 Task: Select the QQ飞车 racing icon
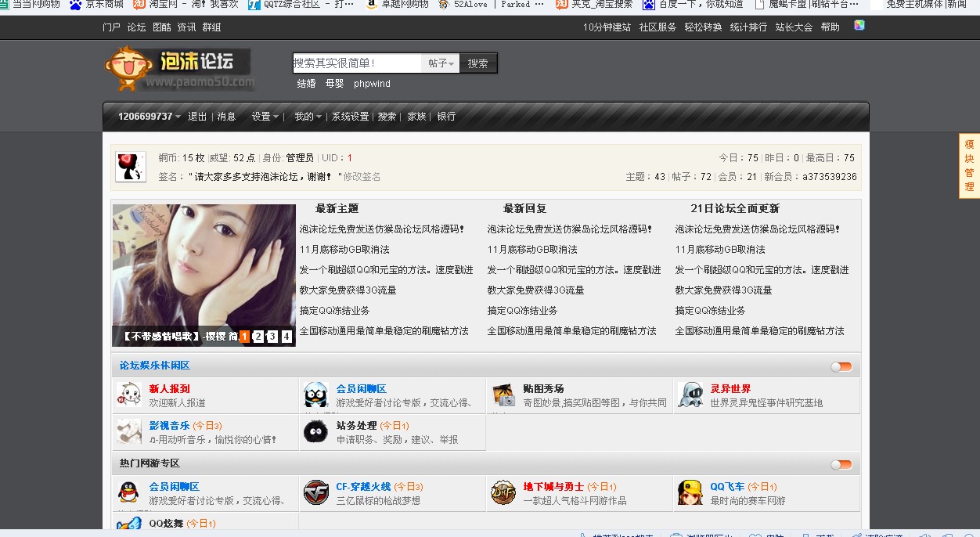click(691, 492)
